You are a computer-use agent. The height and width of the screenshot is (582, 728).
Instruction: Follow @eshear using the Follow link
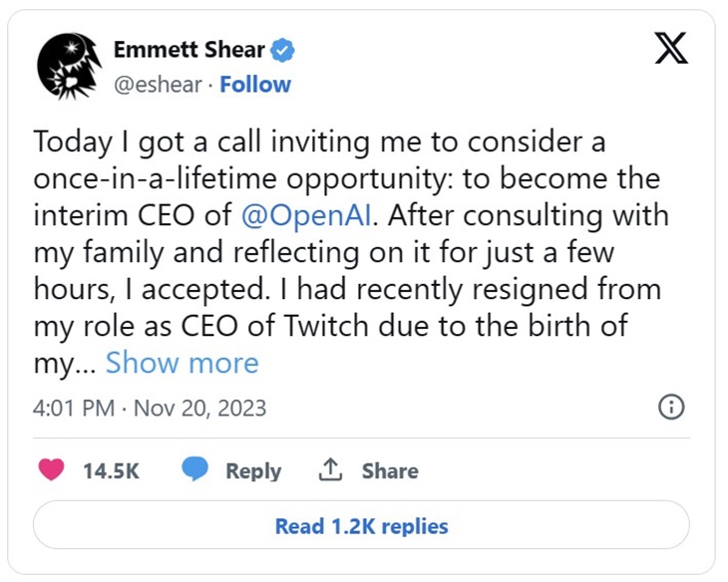pos(255,84)
